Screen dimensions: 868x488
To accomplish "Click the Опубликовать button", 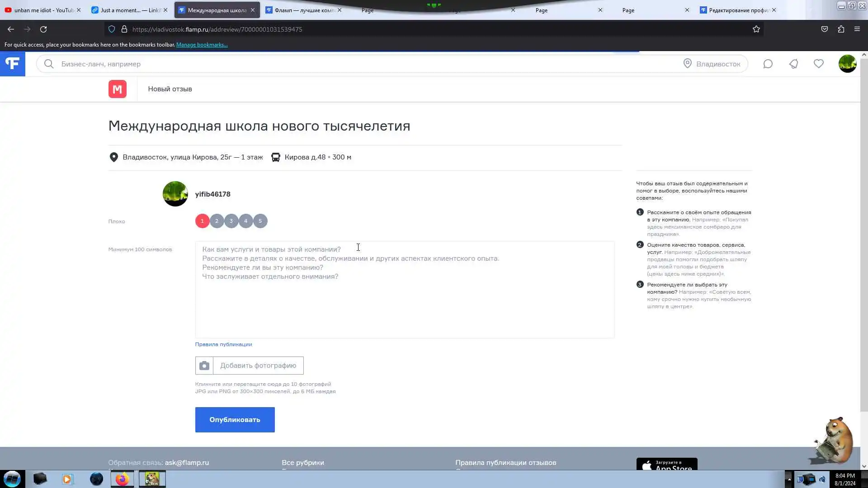I will click(x=235, y=420).
